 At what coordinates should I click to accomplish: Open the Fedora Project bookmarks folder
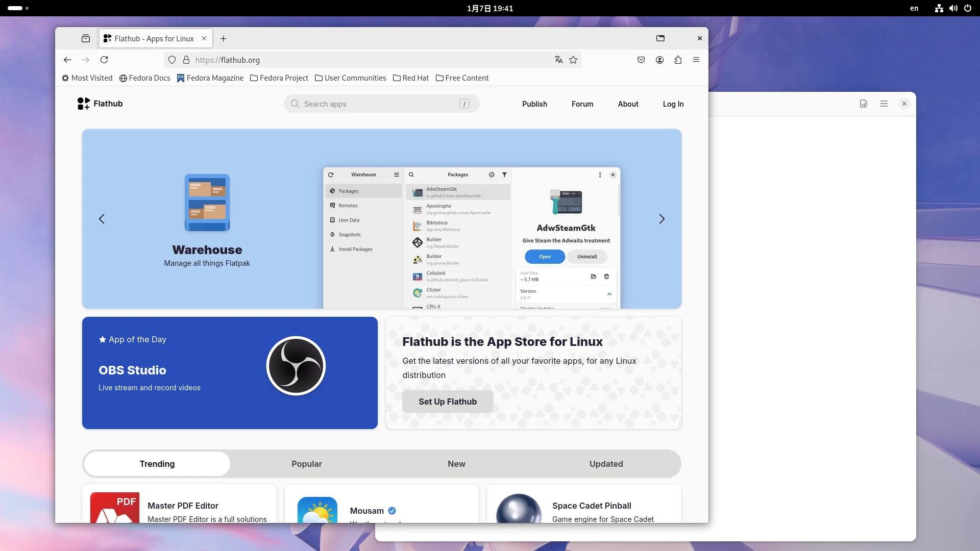tap(279, 78)
